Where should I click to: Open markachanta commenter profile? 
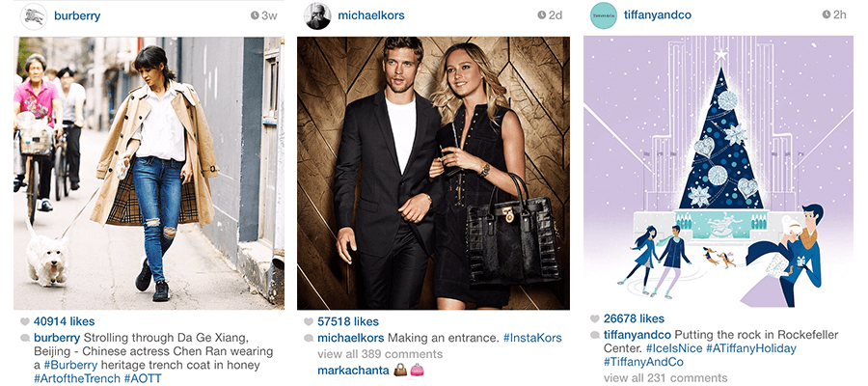pos(353,371)
